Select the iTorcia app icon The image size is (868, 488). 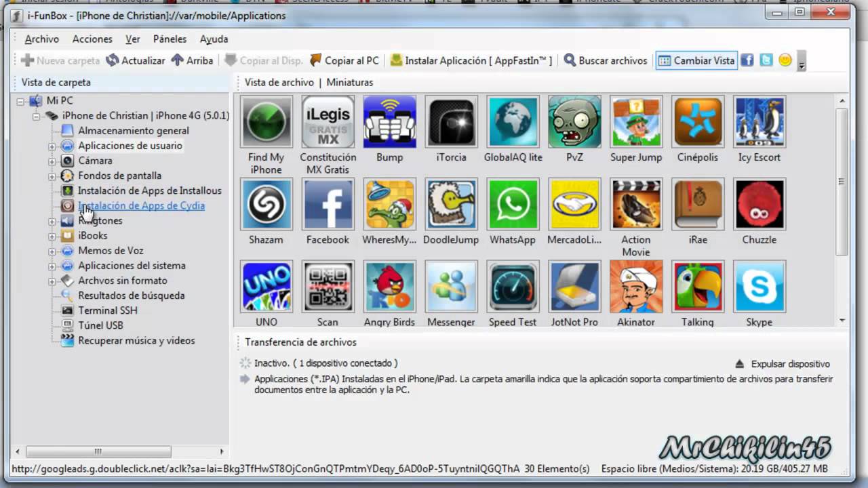(451, 122)
